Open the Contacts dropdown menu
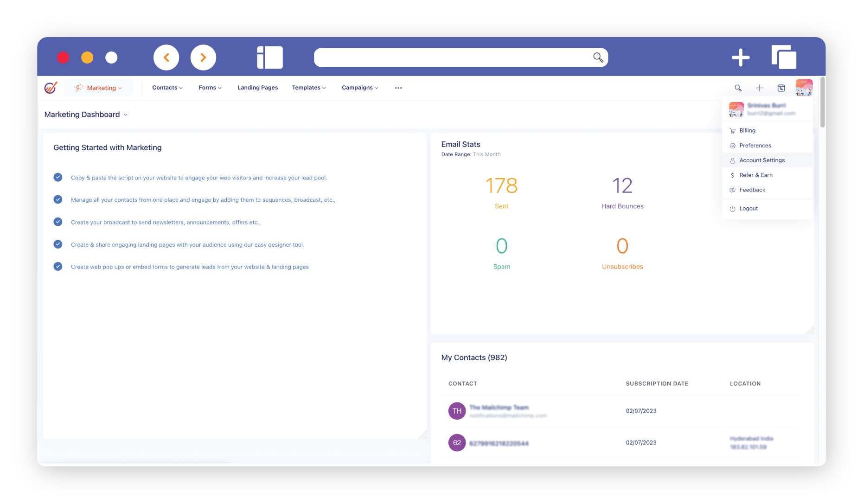 point(167,88)
